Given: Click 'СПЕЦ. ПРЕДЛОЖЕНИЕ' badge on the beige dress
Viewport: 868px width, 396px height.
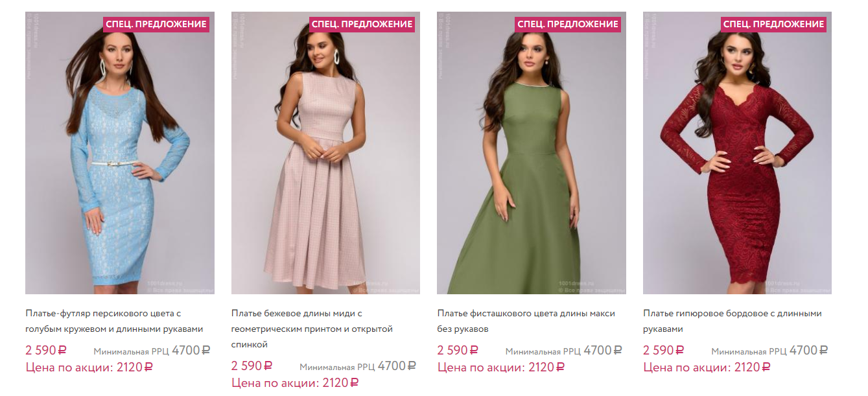Looking at the screenshot, I should click(x=362, y=25).
